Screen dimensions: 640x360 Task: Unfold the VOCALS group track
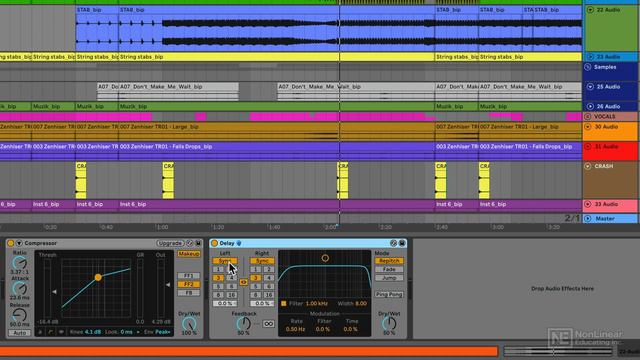(588, 116)
